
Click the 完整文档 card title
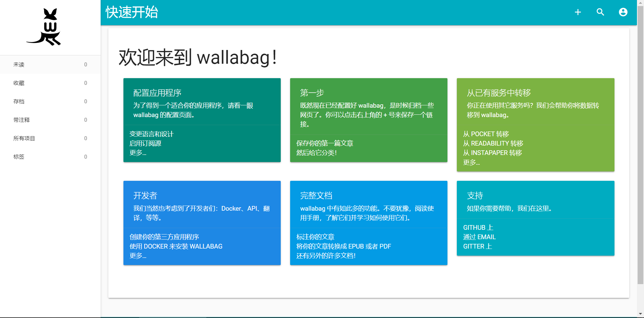pyautogui.click(x=316, y=196)
